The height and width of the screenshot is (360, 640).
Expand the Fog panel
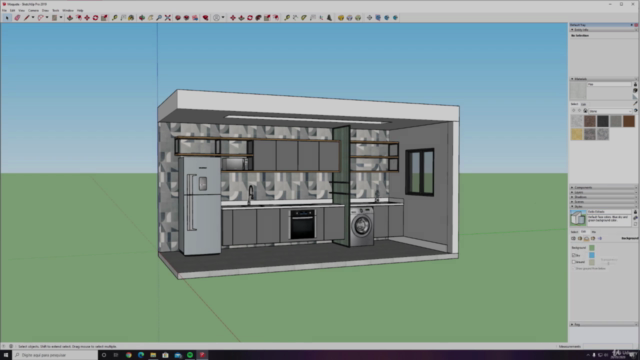click(603, 324)
